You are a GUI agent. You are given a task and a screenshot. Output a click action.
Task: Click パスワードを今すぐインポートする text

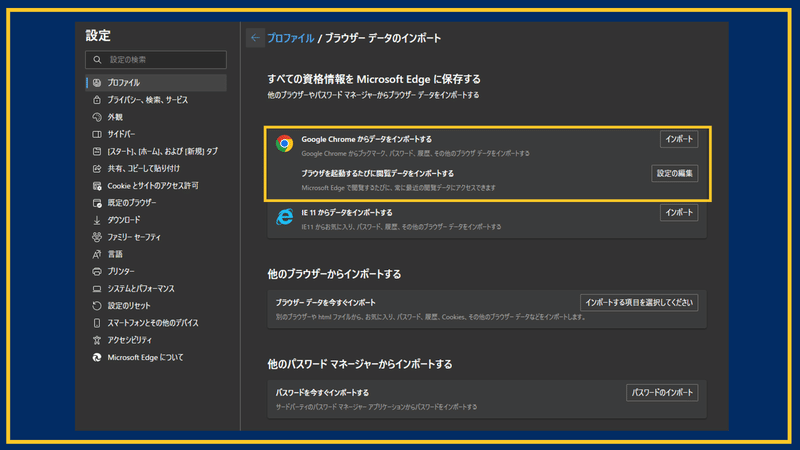tap(322, 393)
